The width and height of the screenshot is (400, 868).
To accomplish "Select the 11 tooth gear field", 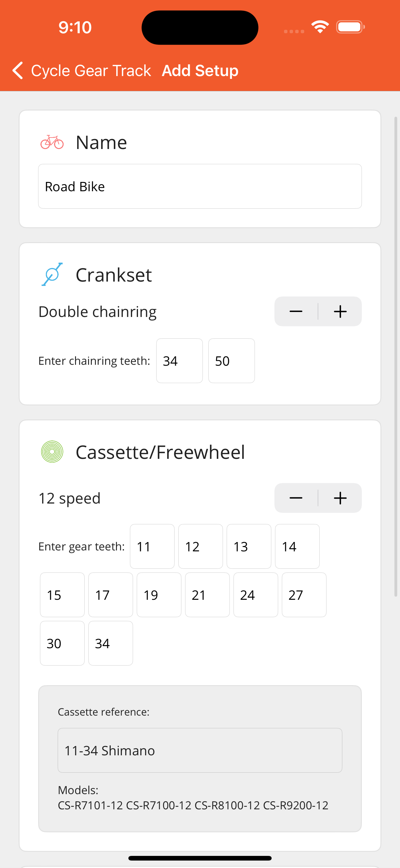I will (x=152, y=546).
